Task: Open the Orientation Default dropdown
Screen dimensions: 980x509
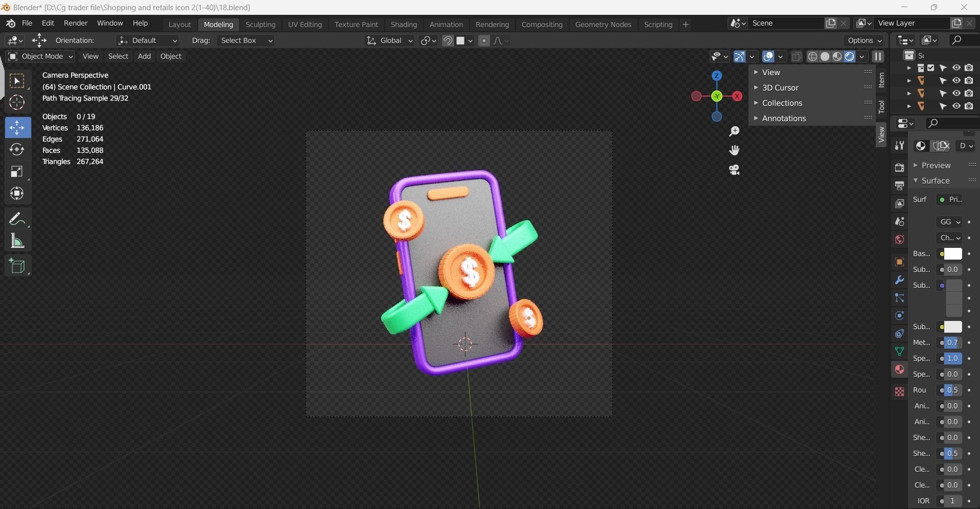Action: pos(147,40)
